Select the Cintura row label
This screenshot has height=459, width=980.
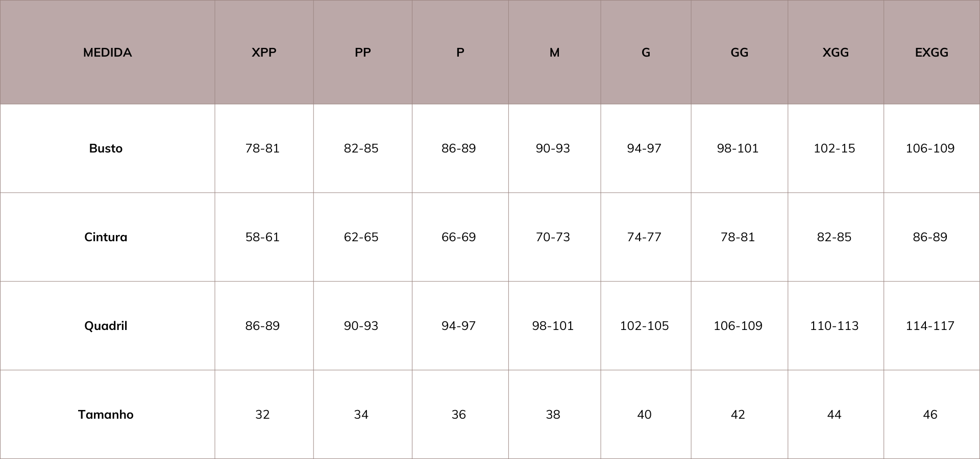tap(106, 237)
